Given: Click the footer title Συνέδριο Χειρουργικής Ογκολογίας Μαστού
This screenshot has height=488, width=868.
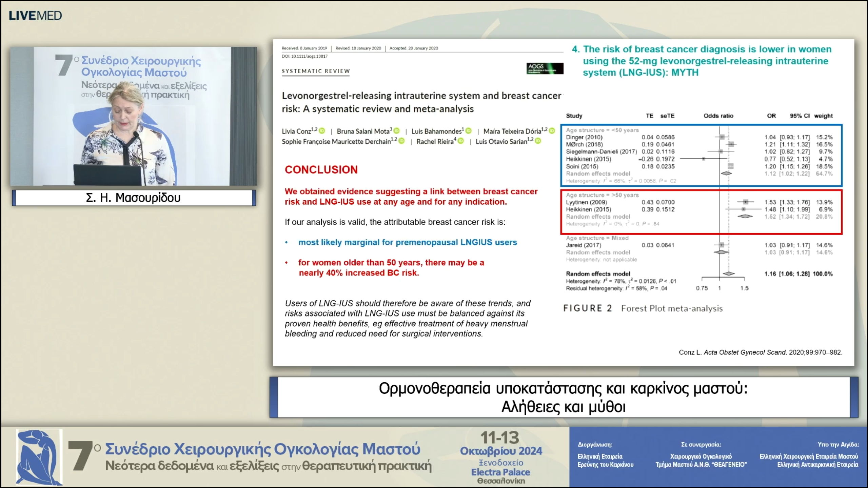Looking at the screenshot, I should (x=262, y=449).
